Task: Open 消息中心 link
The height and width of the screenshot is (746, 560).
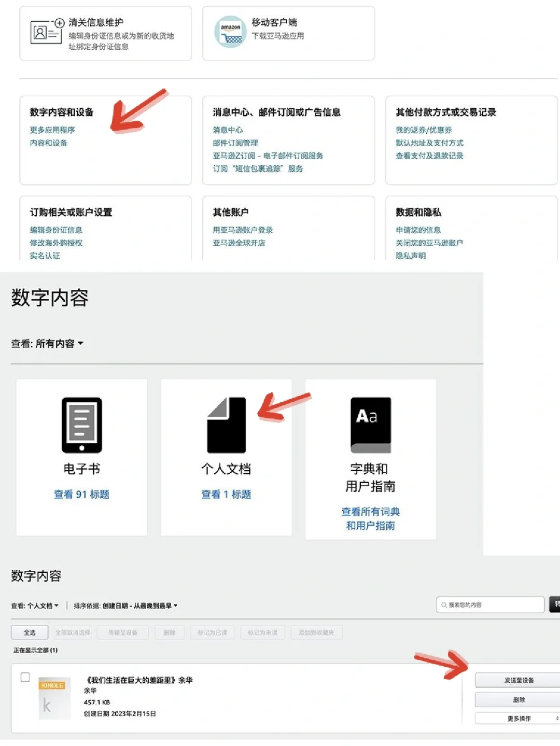Action: [228, 130]
